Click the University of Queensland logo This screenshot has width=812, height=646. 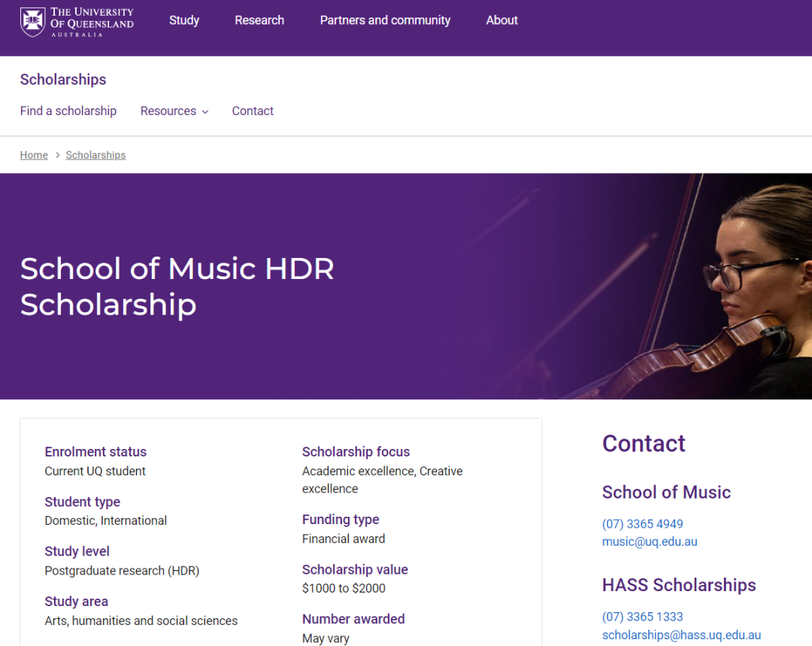tap(77, 22)
